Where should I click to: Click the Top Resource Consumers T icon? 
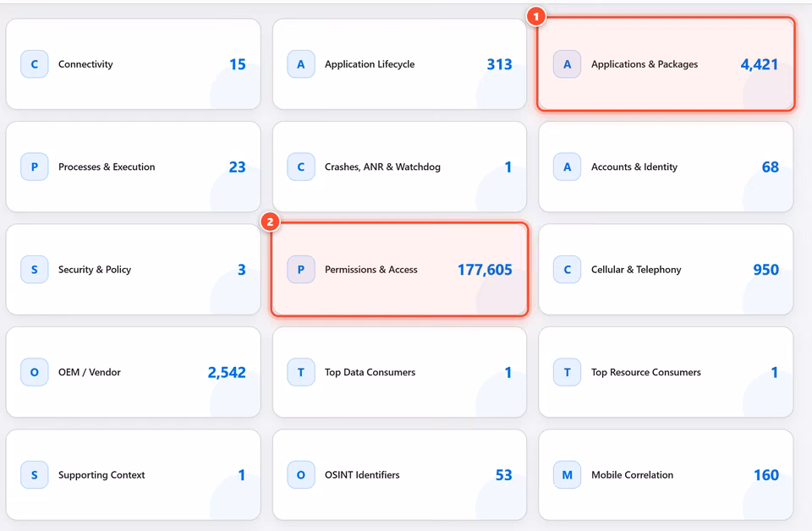567,372
